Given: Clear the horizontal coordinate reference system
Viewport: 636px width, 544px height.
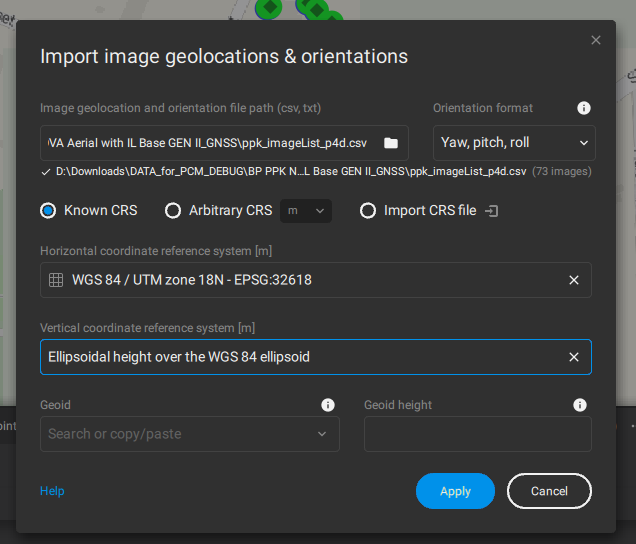Looking at the screenshot, I should pyautogui.click(x=574, y=280).
